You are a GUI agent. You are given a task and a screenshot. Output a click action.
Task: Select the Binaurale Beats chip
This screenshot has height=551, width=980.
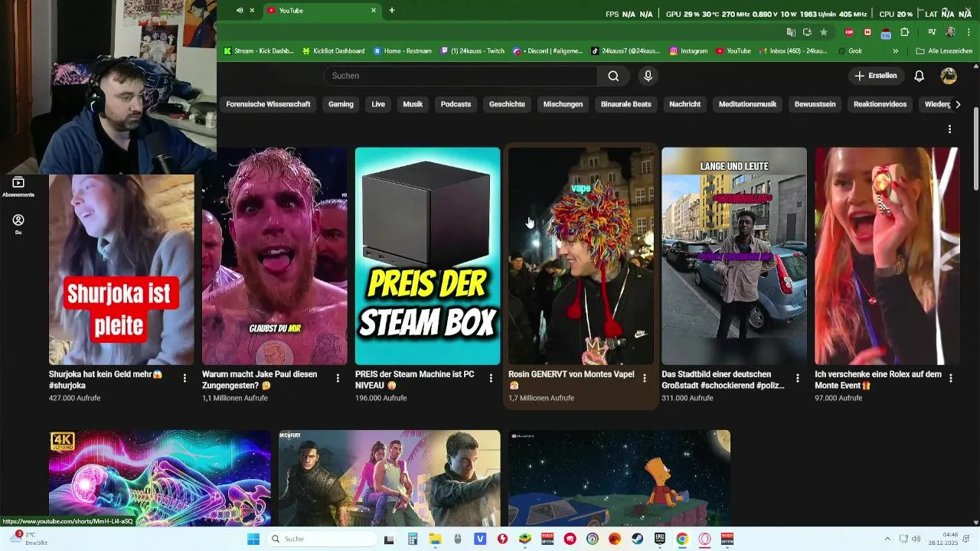click(x=626, y=104)
